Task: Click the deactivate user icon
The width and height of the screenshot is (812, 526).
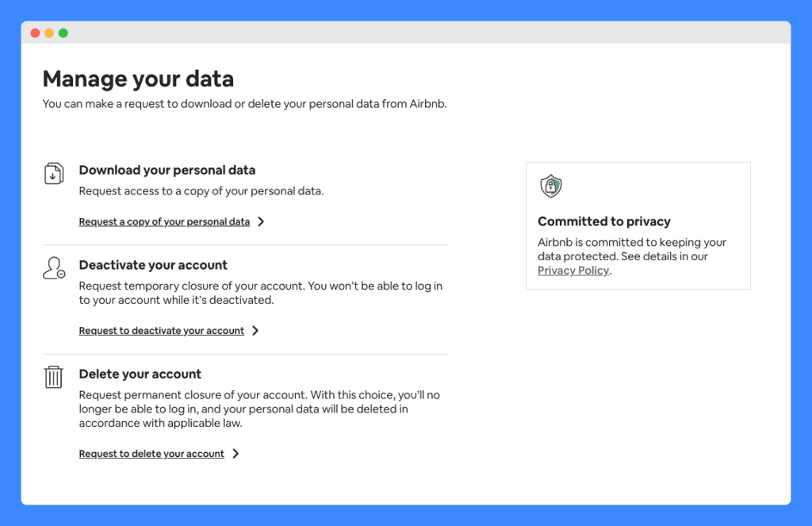Action: pyautogui.click(x=54, y=268)
